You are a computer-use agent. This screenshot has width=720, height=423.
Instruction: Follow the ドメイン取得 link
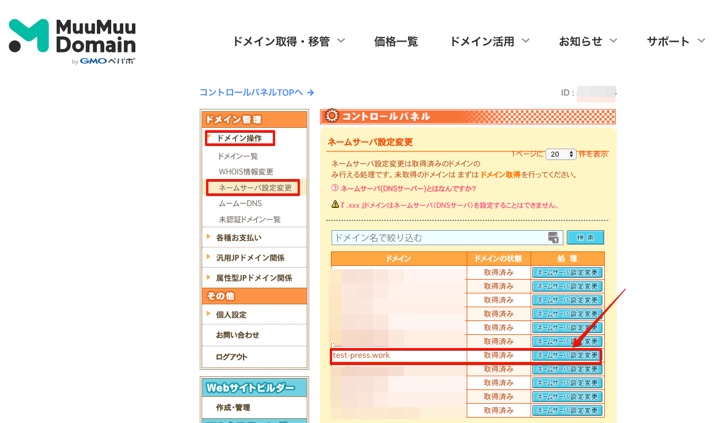pos(500,175)
